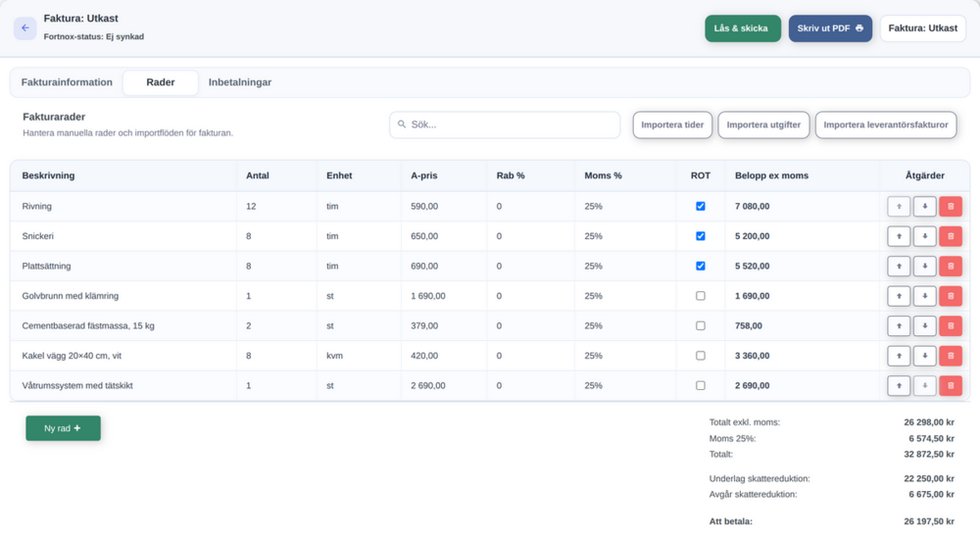Move Rivning row down

pyautogui.click(x=924, y=206)
